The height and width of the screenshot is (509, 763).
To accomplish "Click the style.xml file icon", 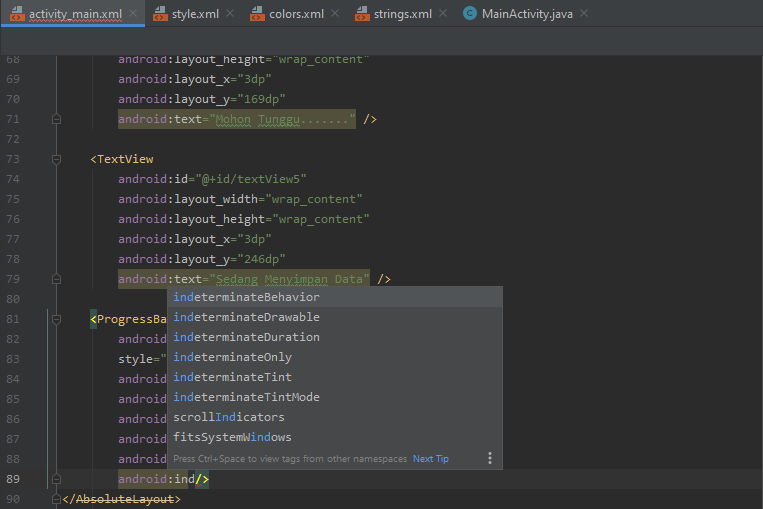I will point(160,14).
